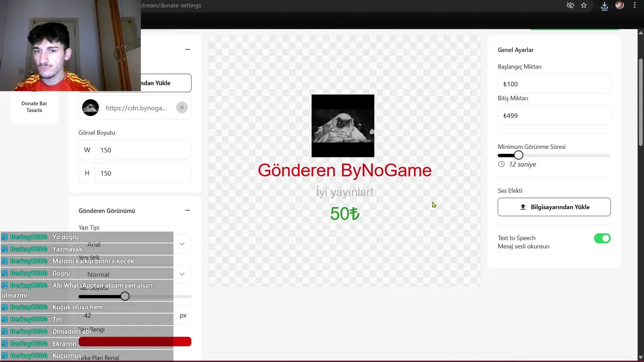Select the 50₺ amount in preview

click(345, 214)
